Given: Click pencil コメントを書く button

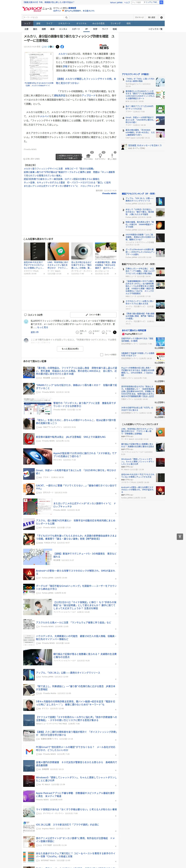Looking at the screenshot, I should click(x=93, y=315).
